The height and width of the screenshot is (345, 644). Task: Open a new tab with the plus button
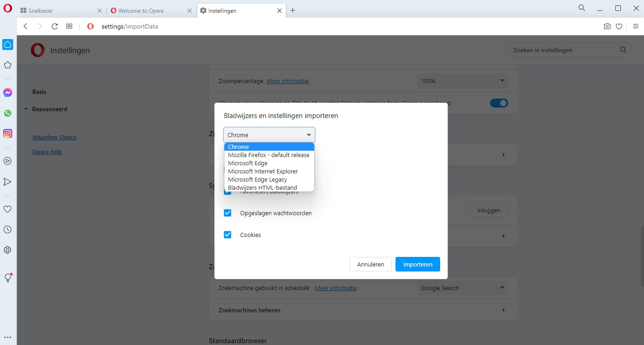pos(293,10)
